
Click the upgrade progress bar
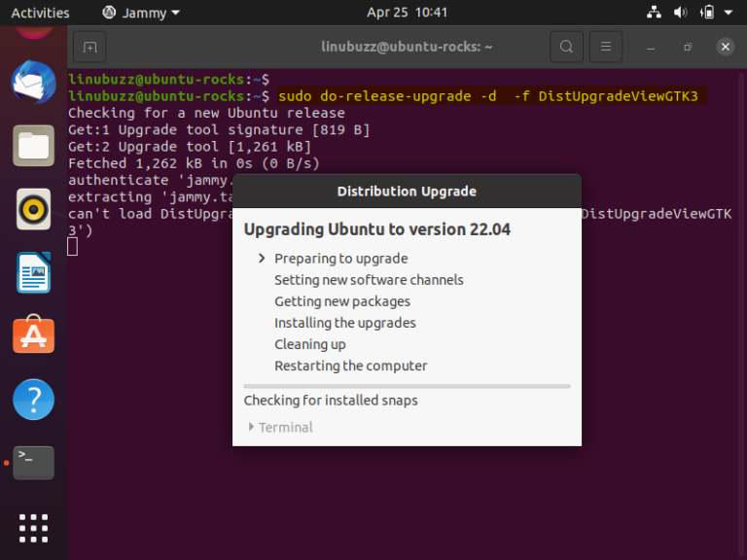[x=407, y=386]
